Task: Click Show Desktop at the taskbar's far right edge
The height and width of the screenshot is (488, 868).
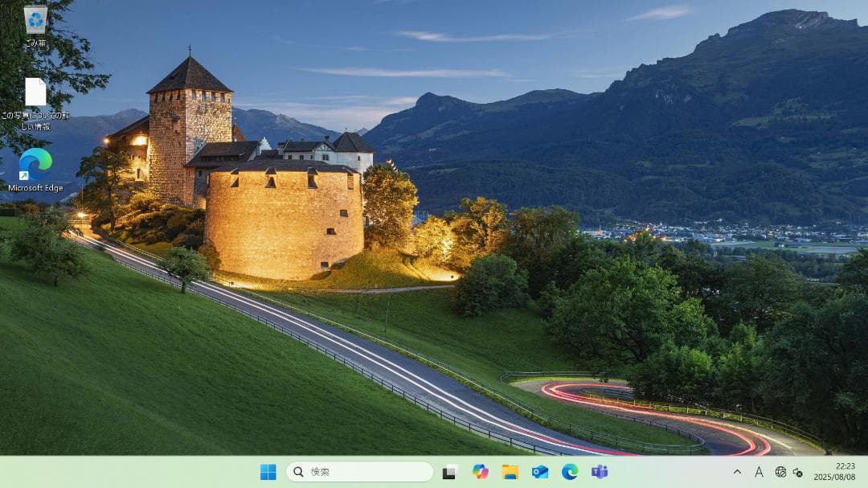Action: pos(866,472)
